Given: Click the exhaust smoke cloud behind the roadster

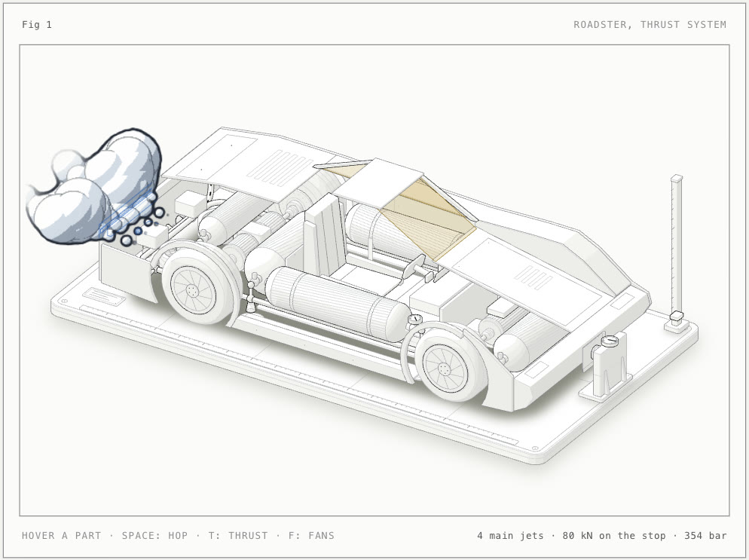Looking at the screenshot, I should [93, 188].
